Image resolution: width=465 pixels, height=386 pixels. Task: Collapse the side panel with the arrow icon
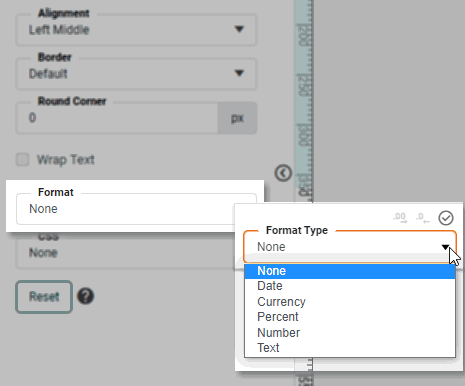click(283, 173)
